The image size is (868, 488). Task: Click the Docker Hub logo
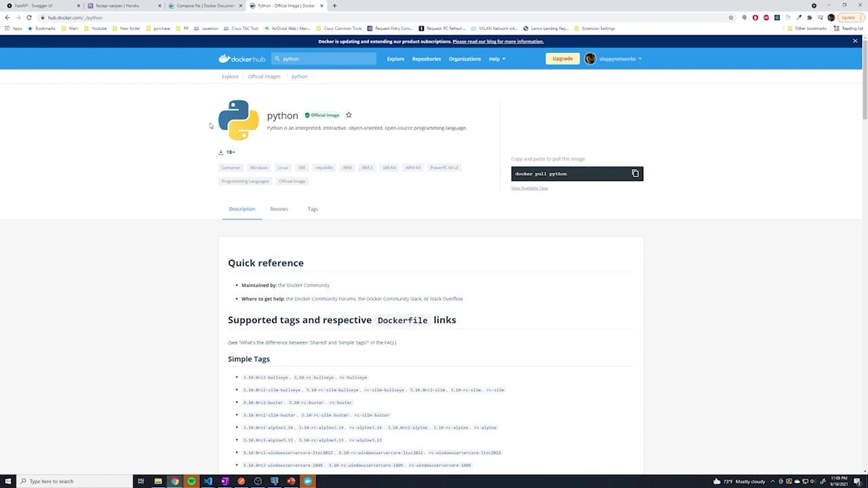241,59
